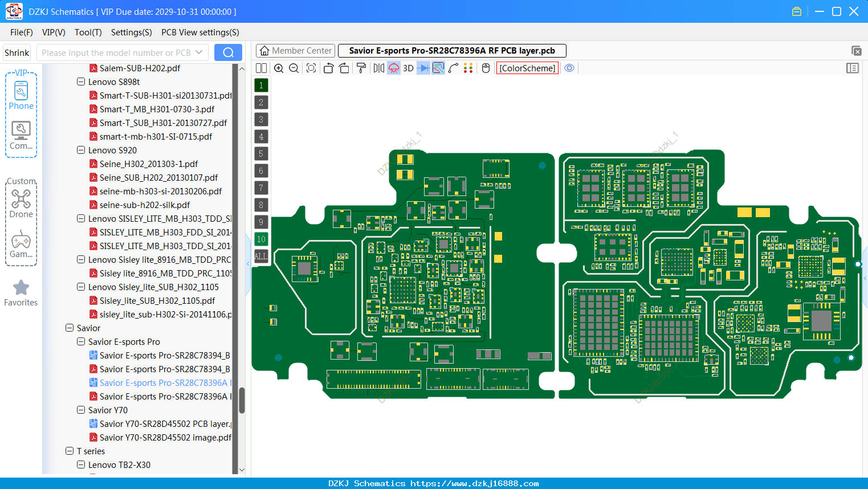Screen dimensions: 868x489
Task: Open Favorites star
Action: point(21,293)
